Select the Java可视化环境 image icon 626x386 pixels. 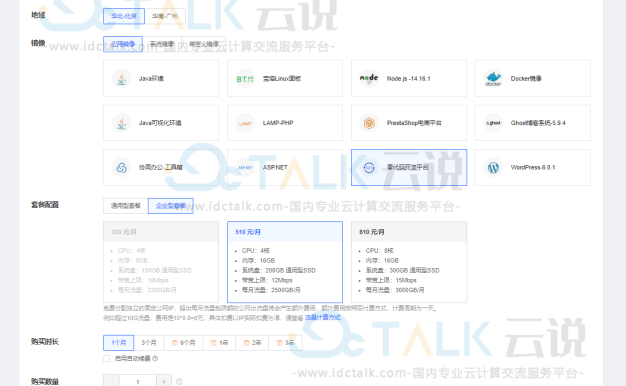(x=121, y=123)
